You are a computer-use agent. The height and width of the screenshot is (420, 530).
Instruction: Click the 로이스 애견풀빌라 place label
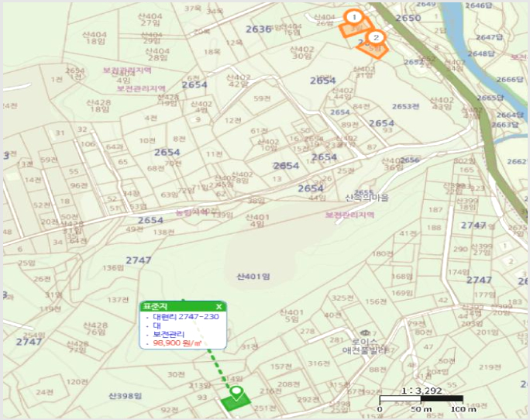tap(364, 346)
